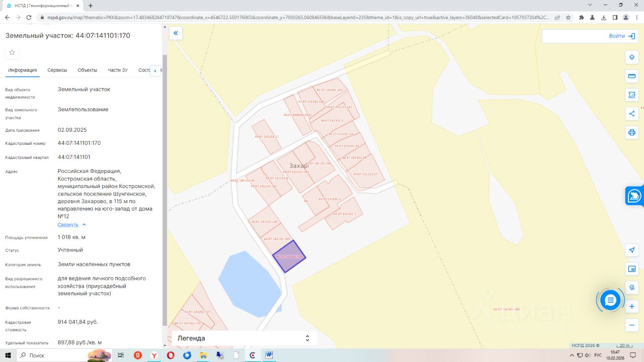Open the browser downloads list
The height and width of the screenshot is (362, 644).
click(604, 17)
